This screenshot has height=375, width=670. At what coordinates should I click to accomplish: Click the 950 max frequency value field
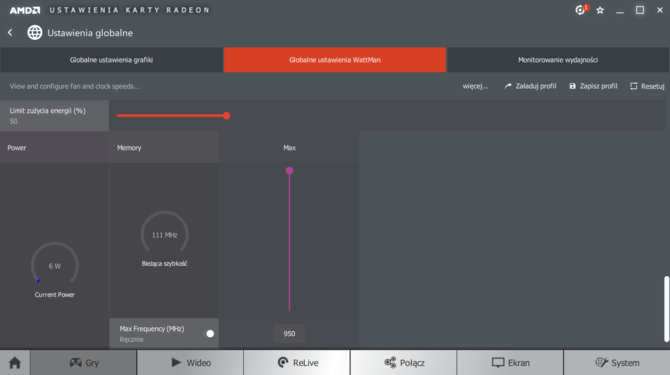[289, 334]
